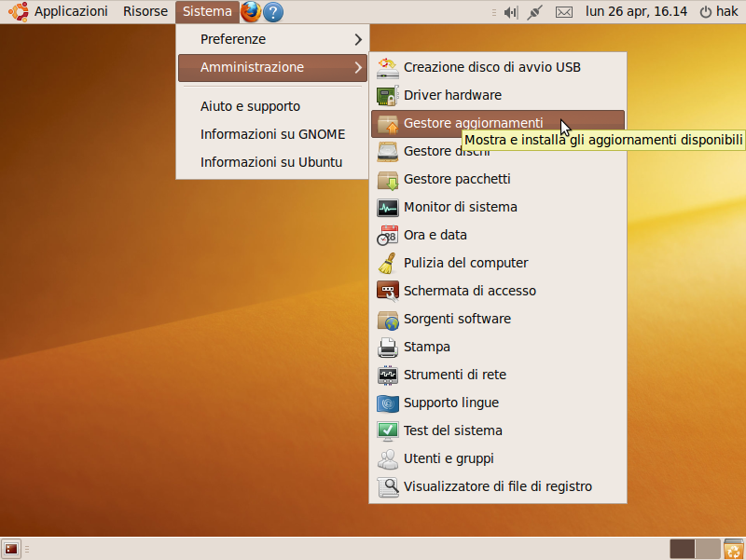This screenshot has height=560, width=746.
Task: Open the blue help question mark icon
Action: pyautogui.click(x=273, y=12)
